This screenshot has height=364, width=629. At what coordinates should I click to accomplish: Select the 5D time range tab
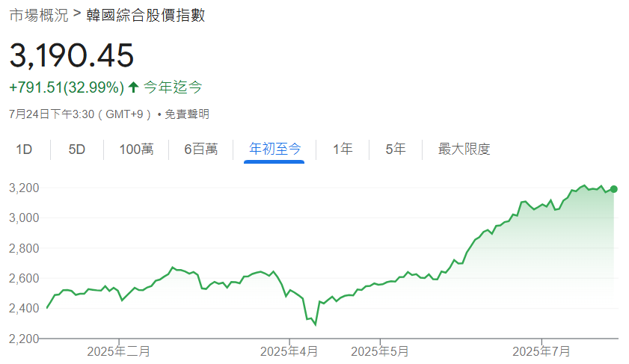[x=76, y=149]
